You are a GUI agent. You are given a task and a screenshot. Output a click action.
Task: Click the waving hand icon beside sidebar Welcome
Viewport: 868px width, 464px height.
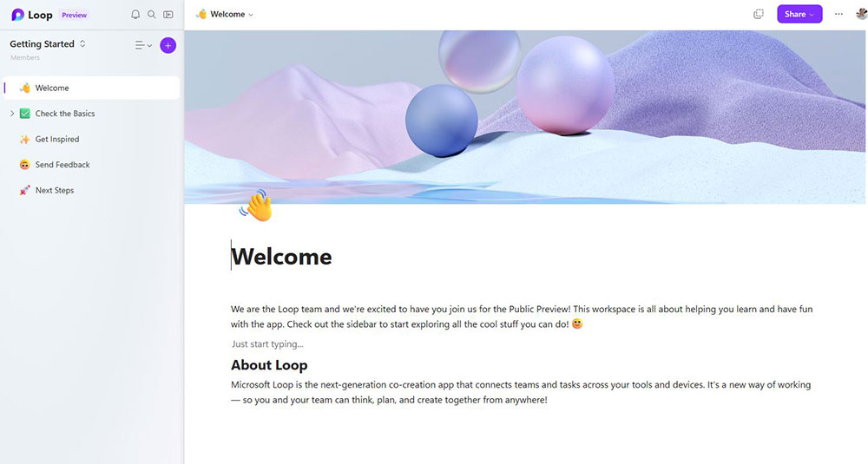point(25,88)
